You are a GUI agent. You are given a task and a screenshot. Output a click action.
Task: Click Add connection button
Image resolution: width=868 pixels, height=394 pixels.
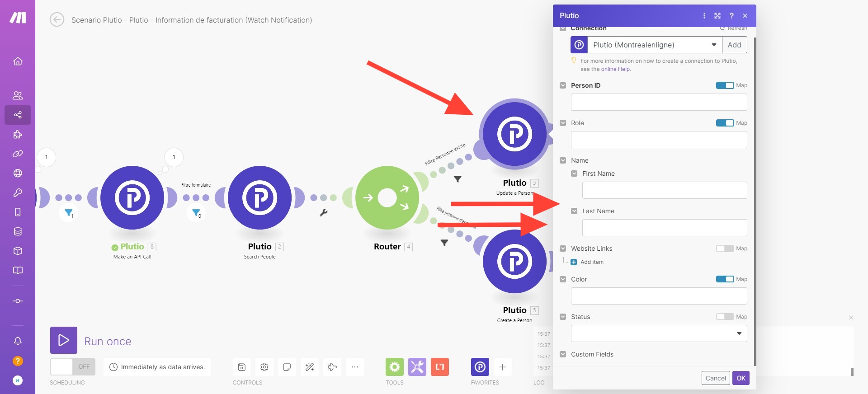coord(735,45)
